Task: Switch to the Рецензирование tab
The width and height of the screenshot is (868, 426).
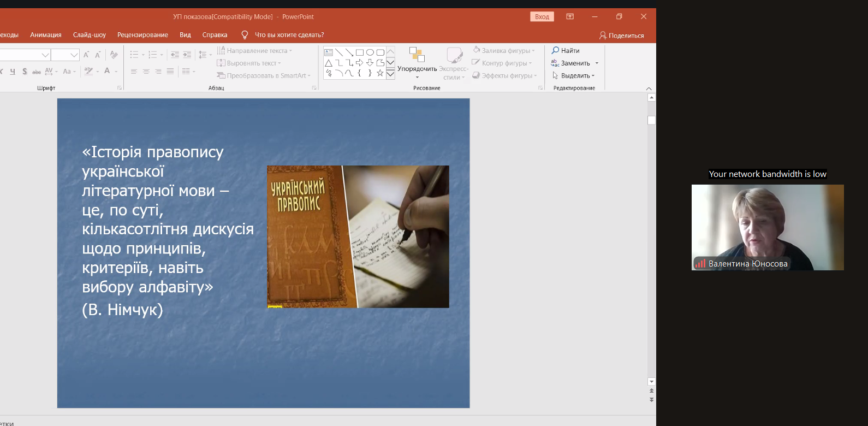Action: click(142, 35)
